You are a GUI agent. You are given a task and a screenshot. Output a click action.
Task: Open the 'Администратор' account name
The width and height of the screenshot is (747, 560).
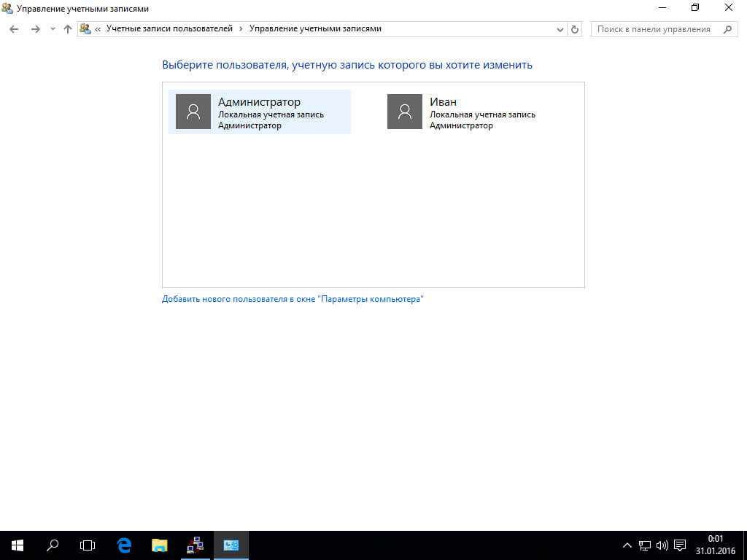[x=259, y=102]
